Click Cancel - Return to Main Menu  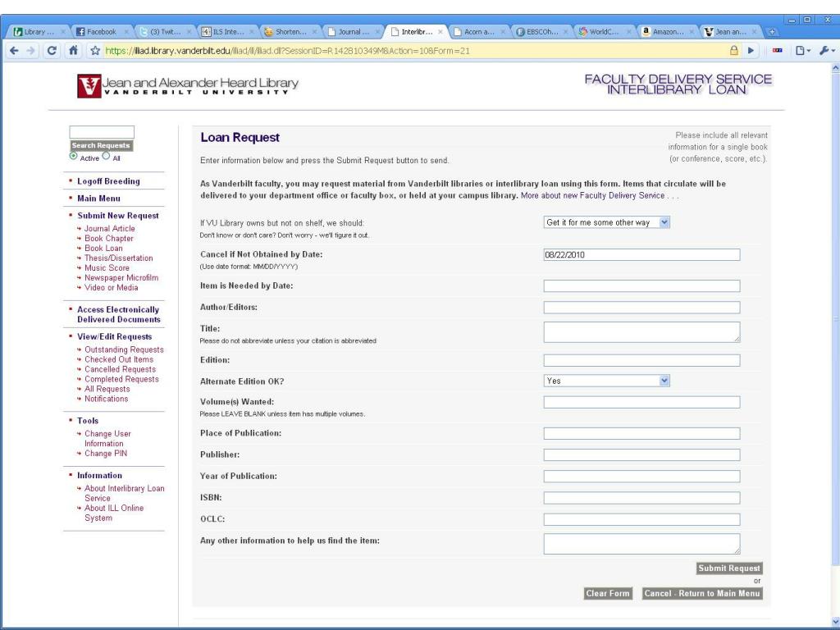[x=702, y=594]
